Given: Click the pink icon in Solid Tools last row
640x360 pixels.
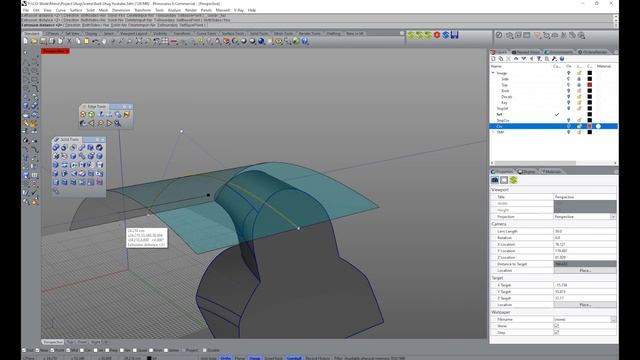Looking at the screenshot, I should click(99, 182).
